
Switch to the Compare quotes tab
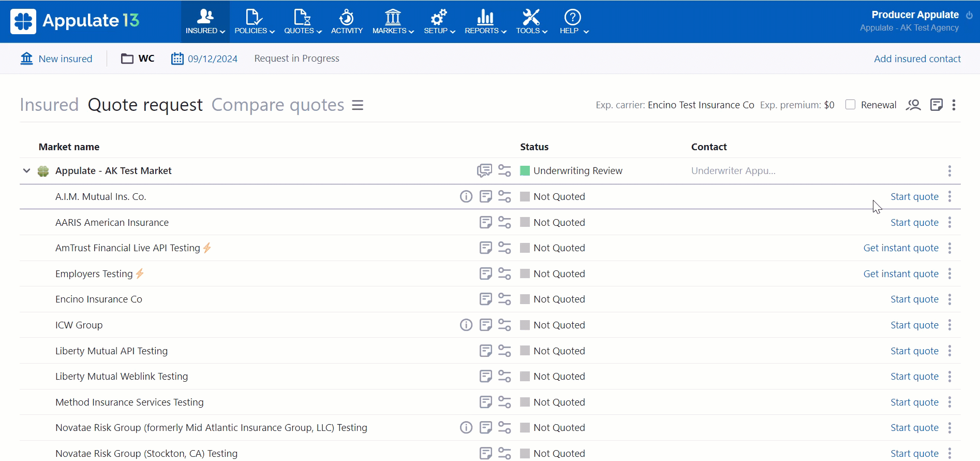click(277, 105)
